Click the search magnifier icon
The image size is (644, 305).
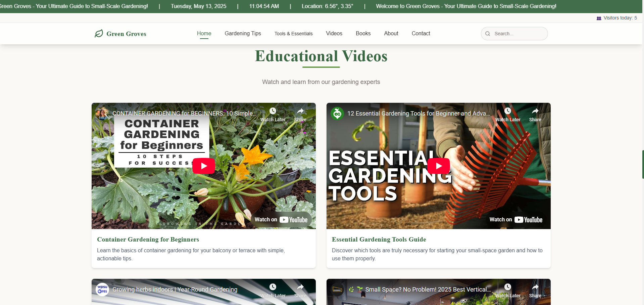[488, 34]
